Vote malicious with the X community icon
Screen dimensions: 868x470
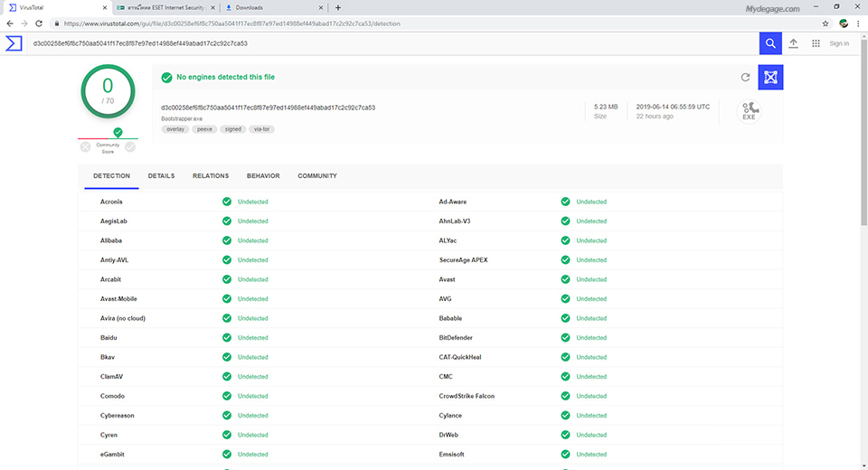[x=85, y=146]
